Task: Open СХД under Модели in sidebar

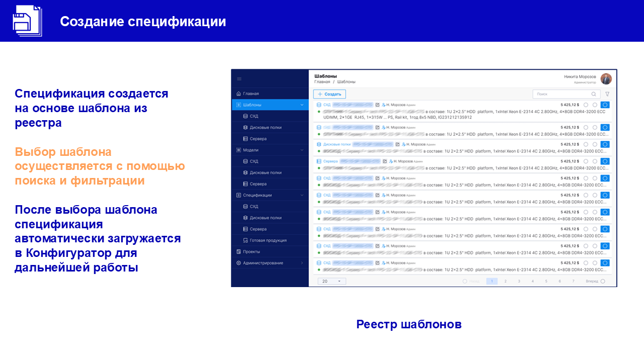Action: (270, 161)
